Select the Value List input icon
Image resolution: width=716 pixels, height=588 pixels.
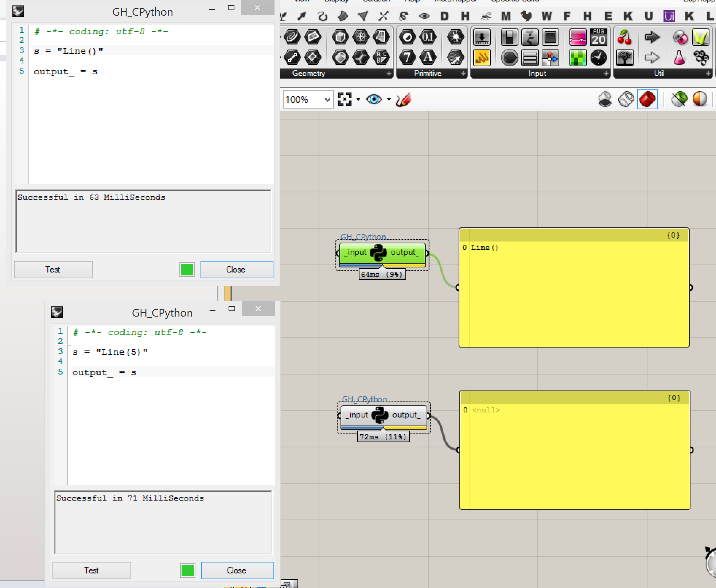click(x=530, y=57)
